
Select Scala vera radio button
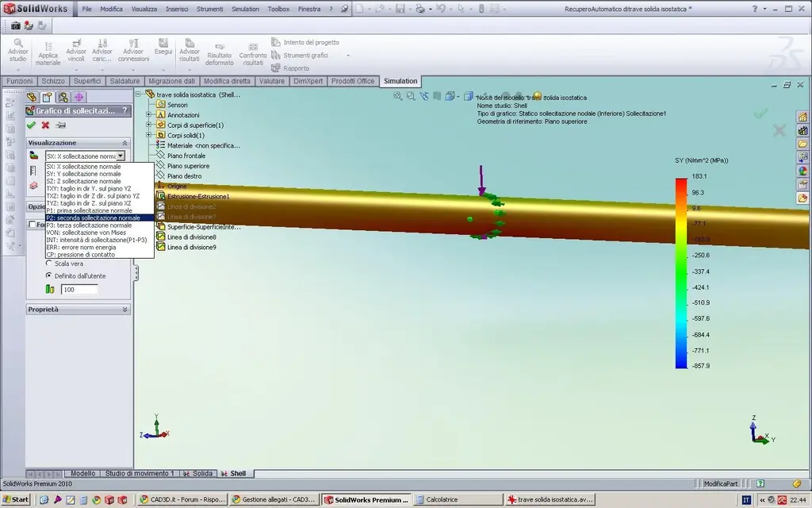pos(49,264)
